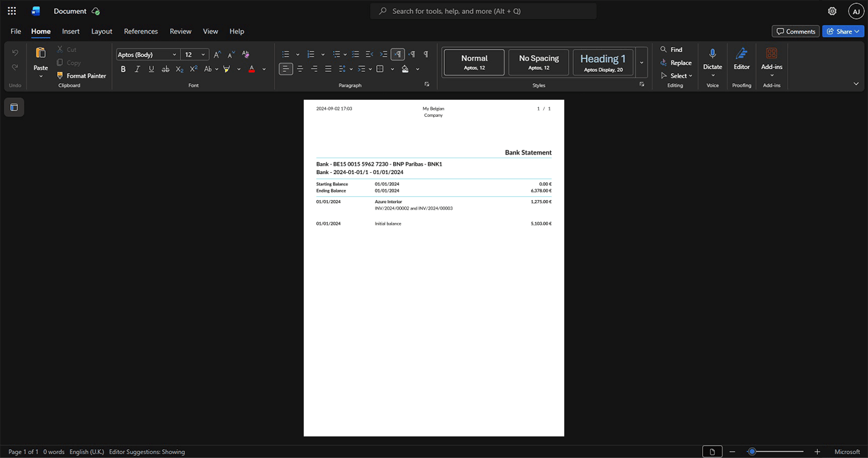Switch to Insert tab

pos(71,31)
